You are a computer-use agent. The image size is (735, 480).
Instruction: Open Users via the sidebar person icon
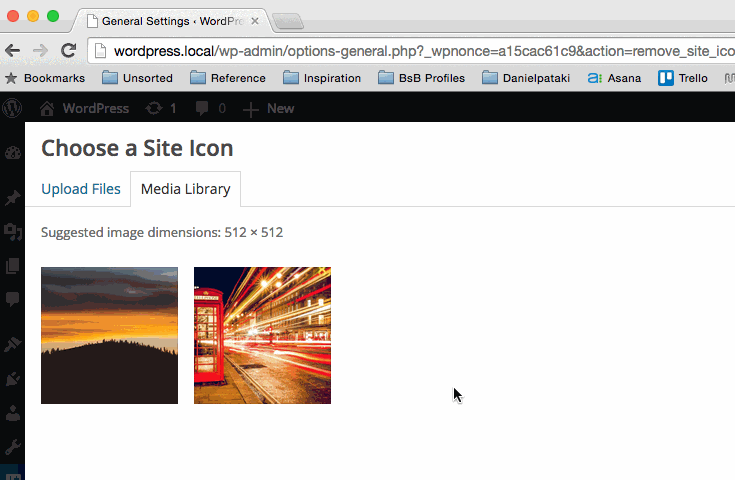click(13, 412)
